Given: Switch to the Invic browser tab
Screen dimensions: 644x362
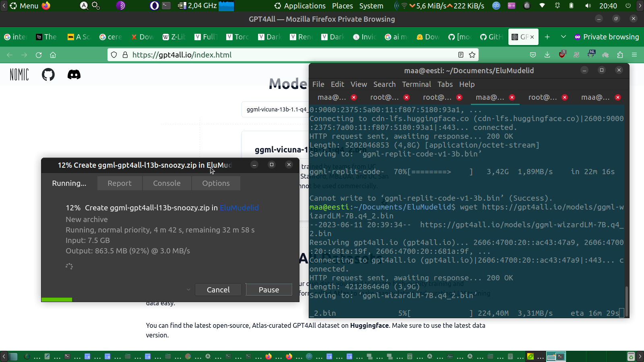Looking at the screenshot, I should [x=365, y=37].
